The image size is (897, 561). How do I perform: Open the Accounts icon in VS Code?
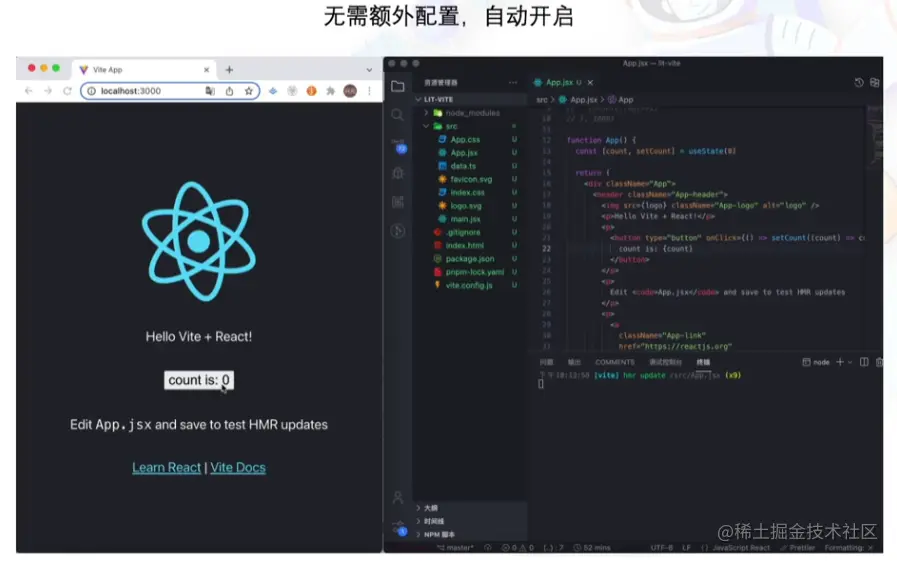point(398,497)
